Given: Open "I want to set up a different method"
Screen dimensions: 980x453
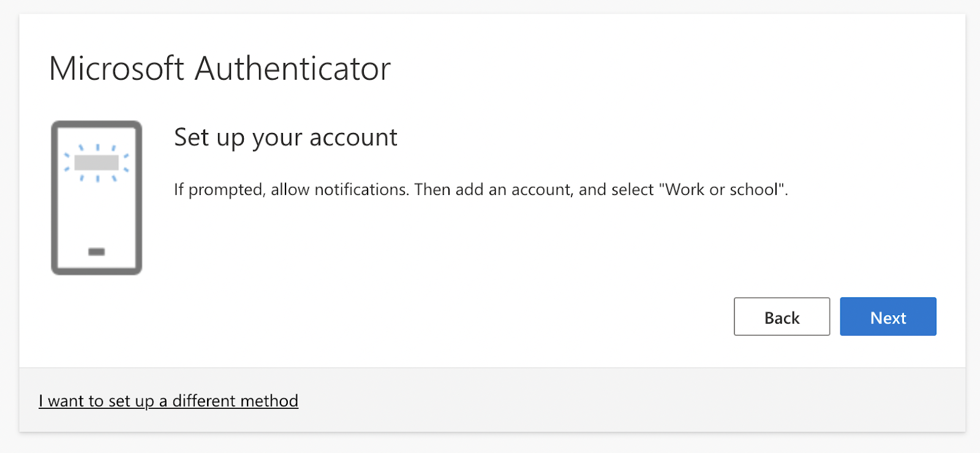Looking at the screenshot, I should tap(168, 400).
